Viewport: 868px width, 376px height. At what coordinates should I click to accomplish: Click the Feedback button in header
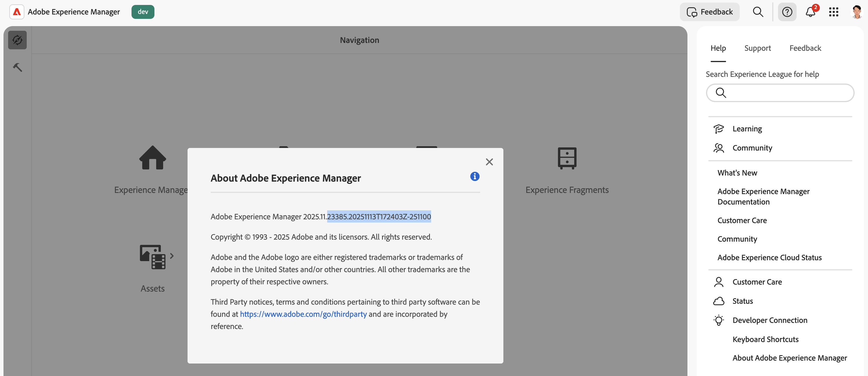(x=709, y=12)
